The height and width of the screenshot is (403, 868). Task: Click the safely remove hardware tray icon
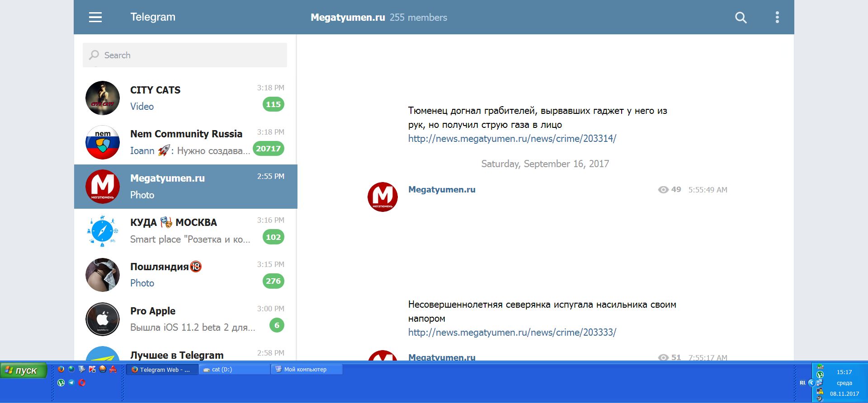click(820, 366)
